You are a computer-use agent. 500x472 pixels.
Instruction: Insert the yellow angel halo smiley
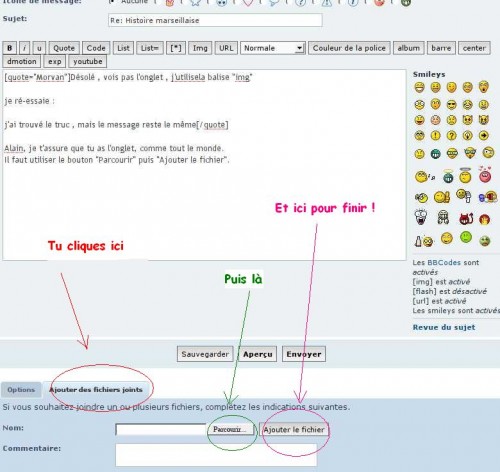[465, 175]
